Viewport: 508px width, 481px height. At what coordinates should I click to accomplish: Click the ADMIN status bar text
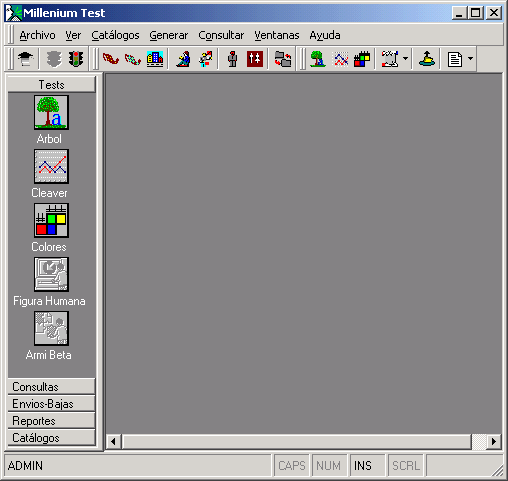coord(25,466)
